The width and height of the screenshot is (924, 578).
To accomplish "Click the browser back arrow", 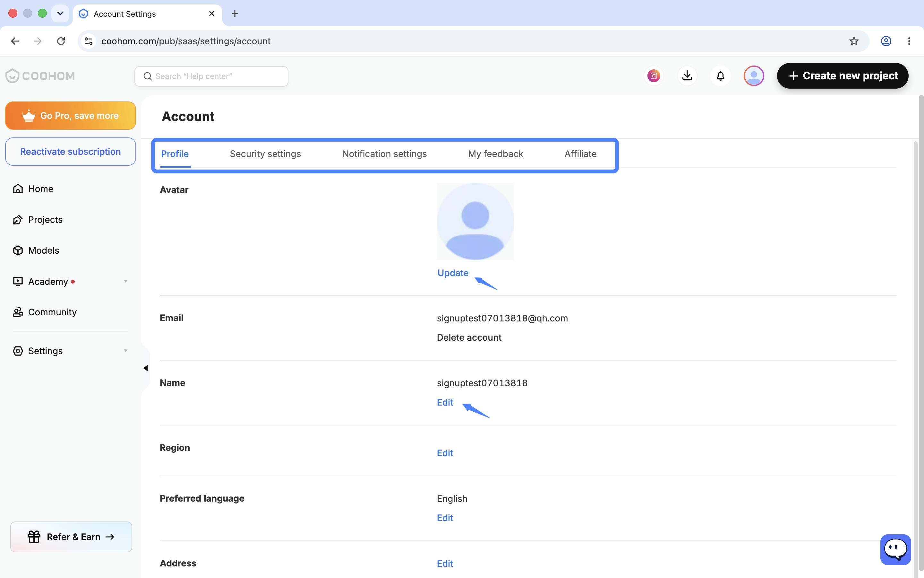I will (x=15, y=41).
